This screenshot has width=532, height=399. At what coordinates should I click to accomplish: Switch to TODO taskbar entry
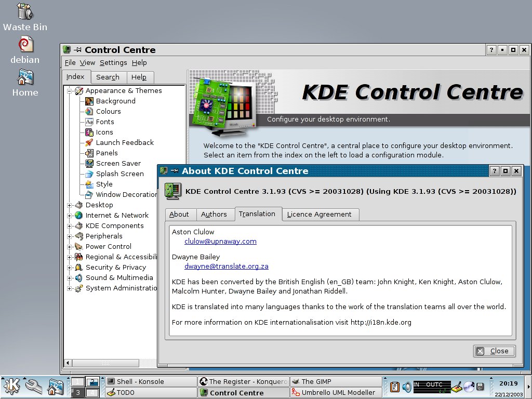(151, 393)
